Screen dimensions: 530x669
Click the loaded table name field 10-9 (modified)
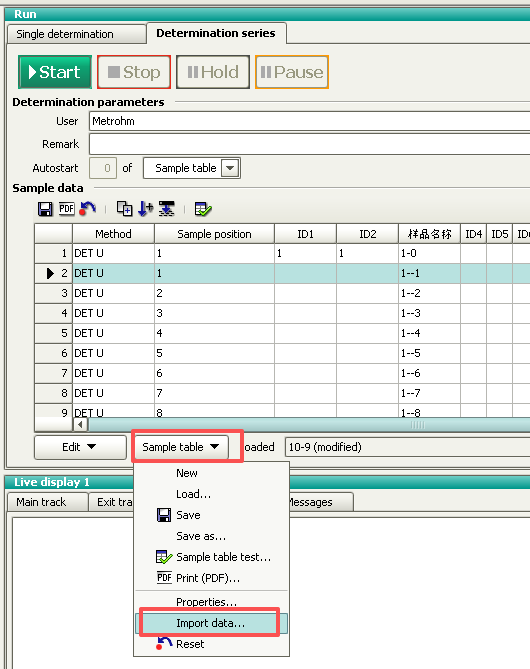click(408, 447)
